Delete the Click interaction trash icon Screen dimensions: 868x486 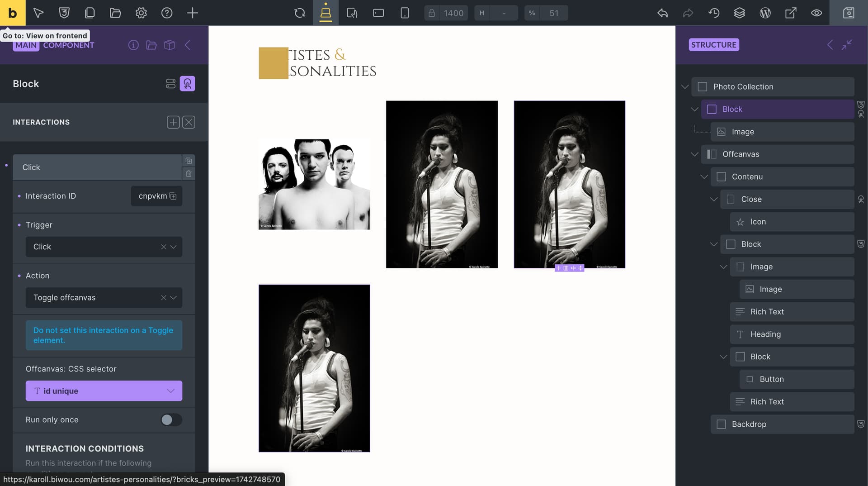pyautogui.click(x=189, y=174)
